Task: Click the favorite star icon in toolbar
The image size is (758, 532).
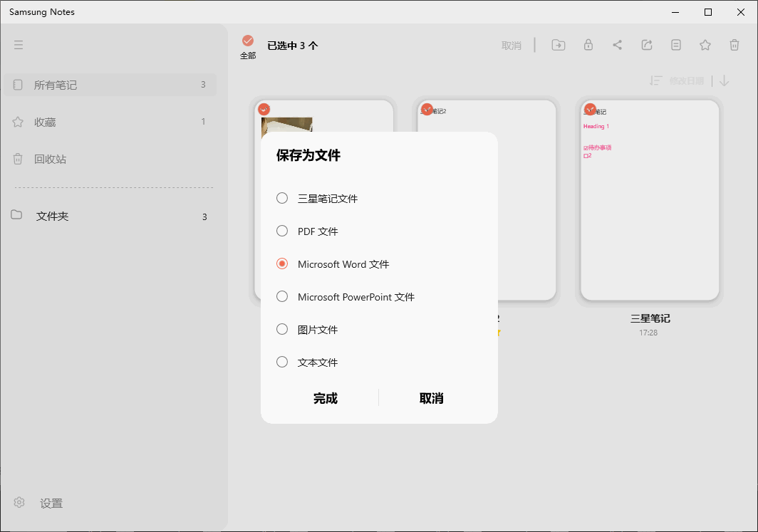Action: [x=705, y=45]
